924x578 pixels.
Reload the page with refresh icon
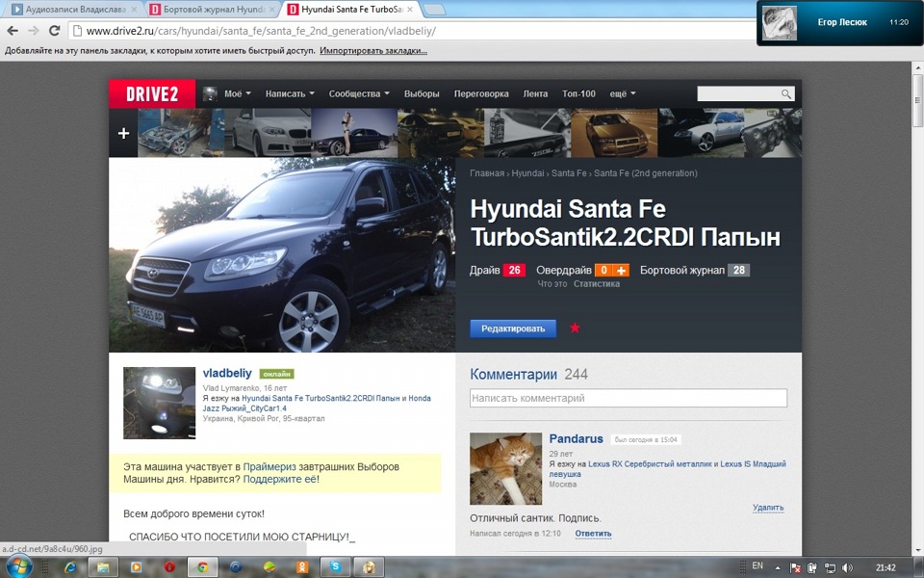click(54, 31)
